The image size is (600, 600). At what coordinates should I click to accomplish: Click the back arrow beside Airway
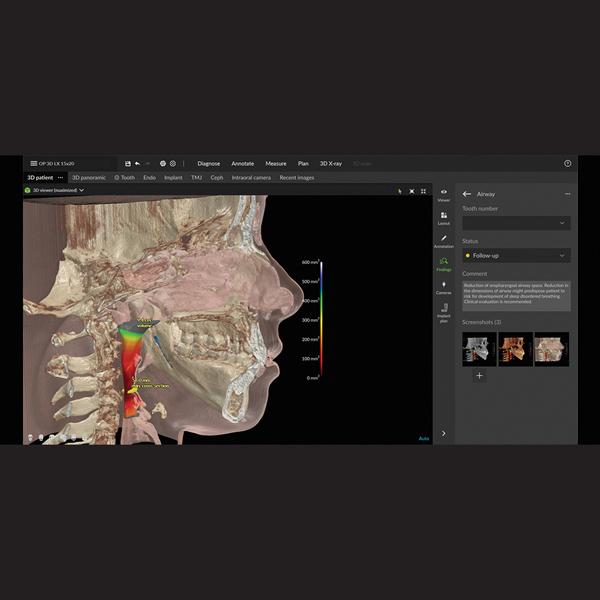coord(466,194)
